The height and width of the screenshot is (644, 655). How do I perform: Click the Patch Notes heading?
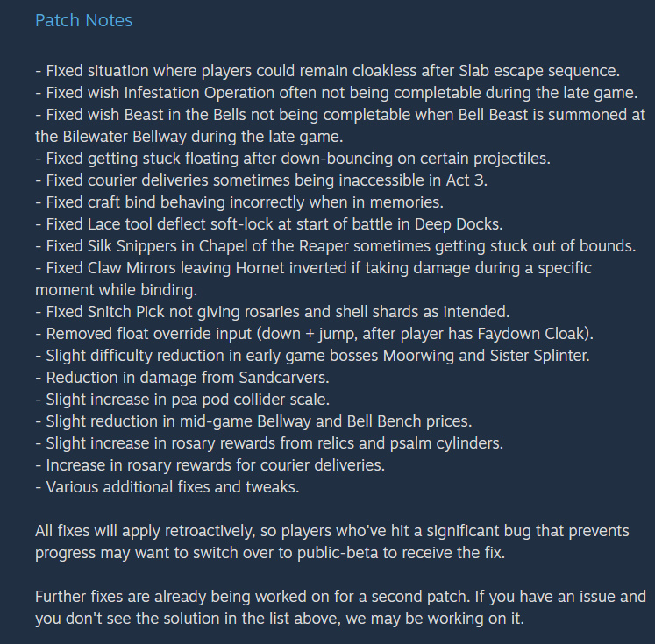pyautogui.click(x=83, y=20)
